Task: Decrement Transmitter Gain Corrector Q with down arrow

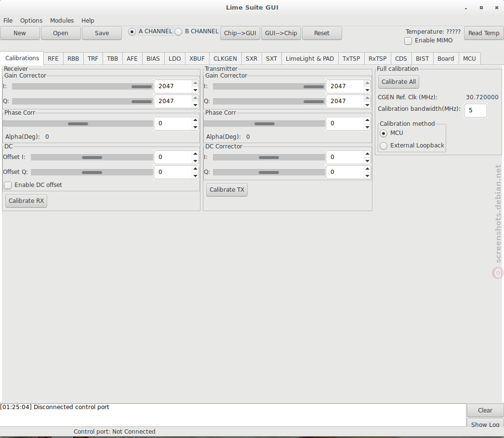Action: pyautogui.click(x=367, y=105)
